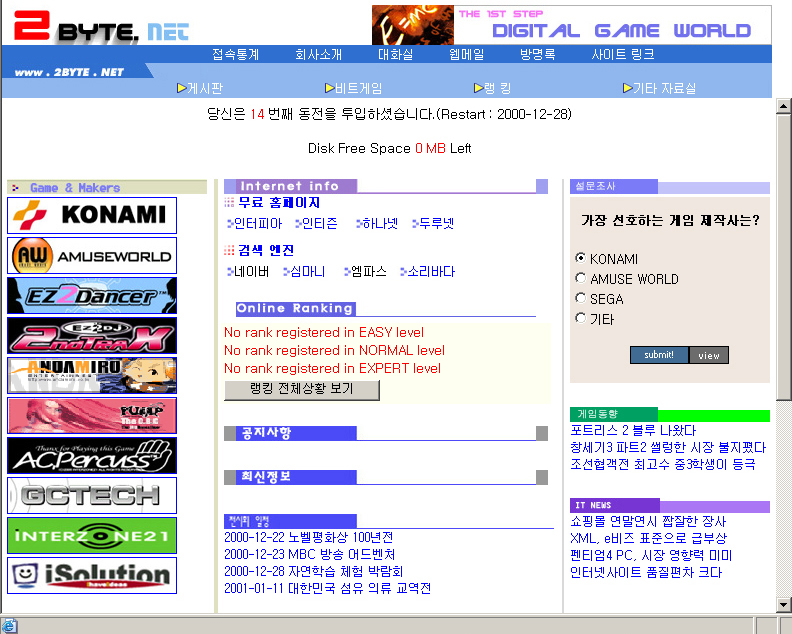792x634 pixels.
Task: Click the 랭킹 전체상황 보기 button
Action: pos(302,389)
